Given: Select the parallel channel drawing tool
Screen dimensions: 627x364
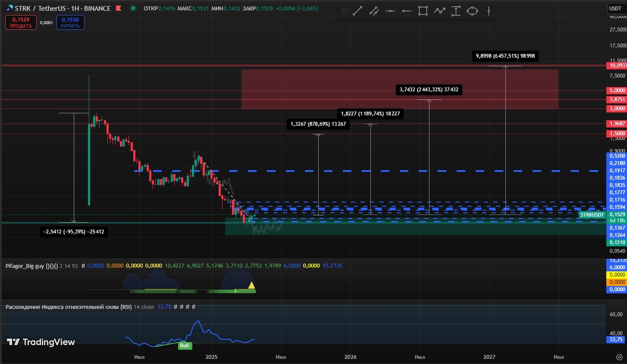Looking at the screenshot, I should (x=374, y=11).
